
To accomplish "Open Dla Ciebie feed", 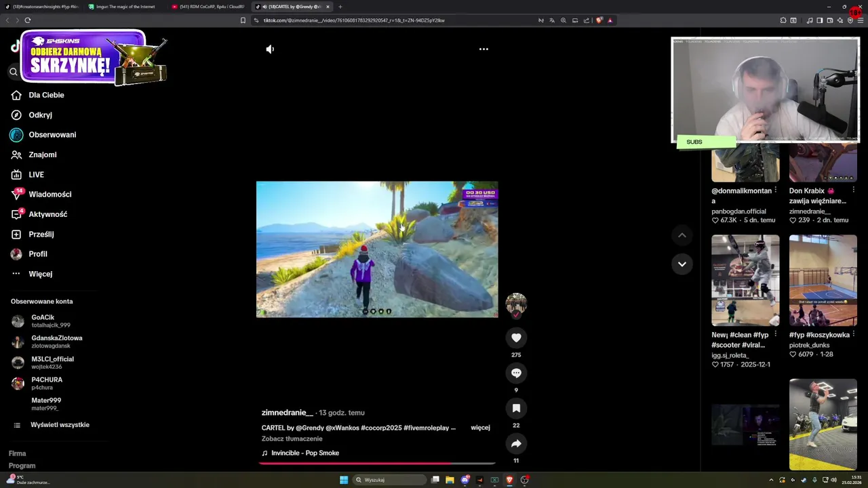I will coord(46,95).
